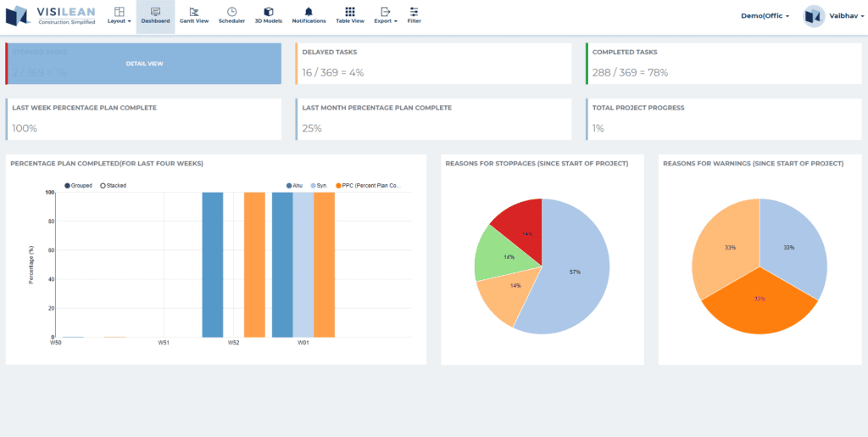Click the Detail View button
The width and height of the screenshot is (868, 437).
pos(144,64)
